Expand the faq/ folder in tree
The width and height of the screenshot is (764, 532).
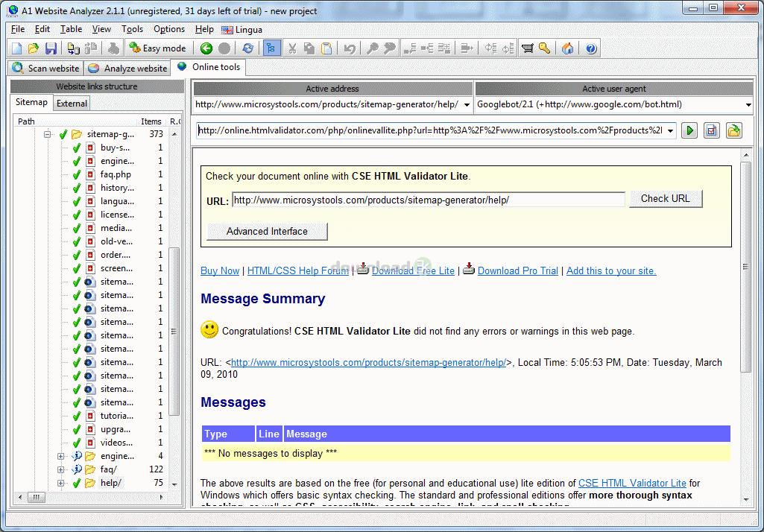click(x=61, y=469)
